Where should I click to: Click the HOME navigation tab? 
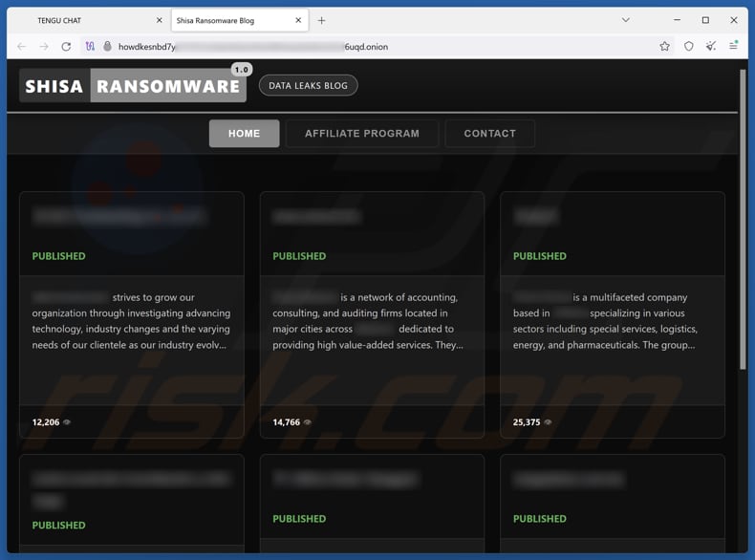(244, 134)
